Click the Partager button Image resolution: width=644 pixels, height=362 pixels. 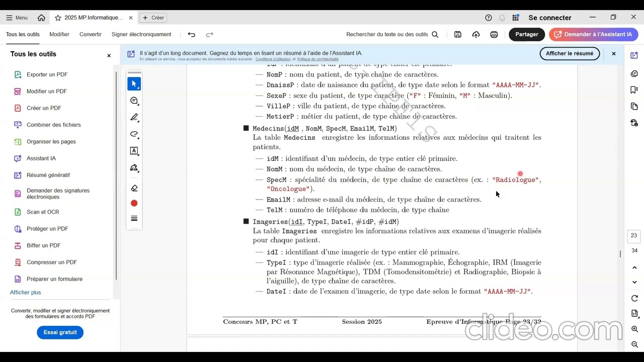point(527,34)
